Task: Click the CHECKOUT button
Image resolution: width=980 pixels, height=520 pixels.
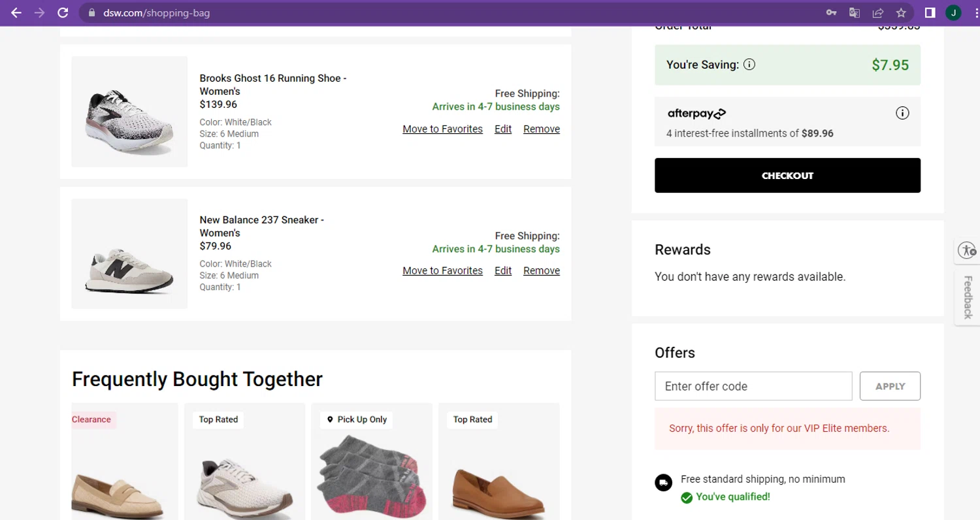Action: 787,175
